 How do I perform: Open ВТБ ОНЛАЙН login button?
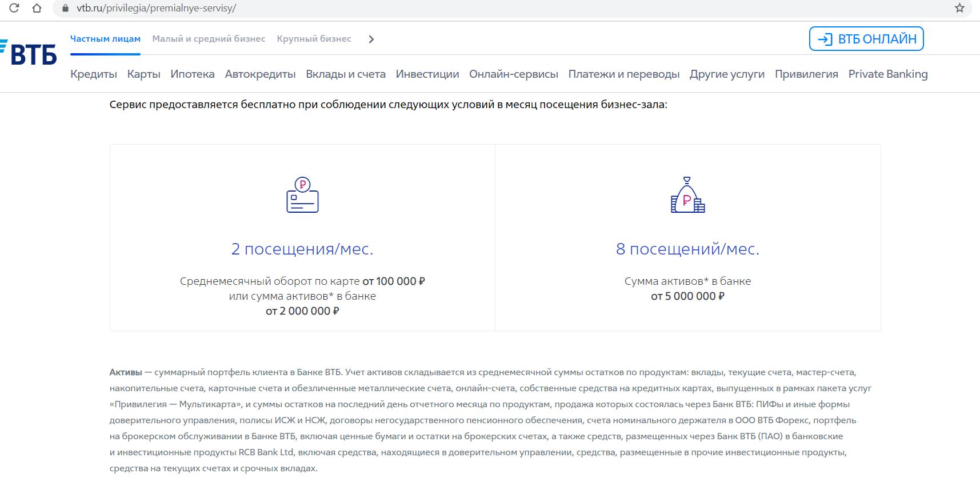click(866, 39)
